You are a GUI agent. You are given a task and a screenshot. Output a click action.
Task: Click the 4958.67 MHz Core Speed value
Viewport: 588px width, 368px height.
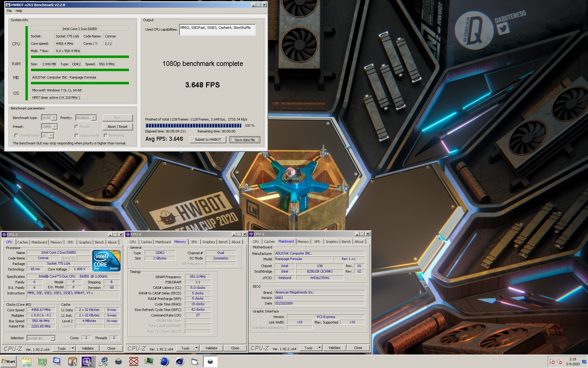(41, 310)
